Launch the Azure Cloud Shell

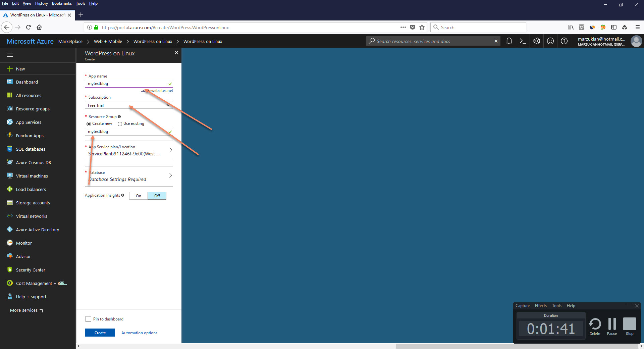point(523,41)
